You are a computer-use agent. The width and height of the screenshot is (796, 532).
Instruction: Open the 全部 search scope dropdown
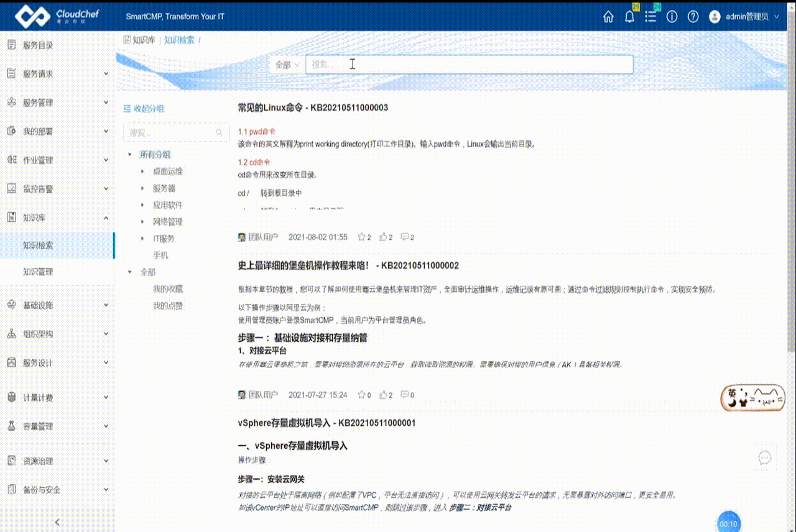[287, 65]
